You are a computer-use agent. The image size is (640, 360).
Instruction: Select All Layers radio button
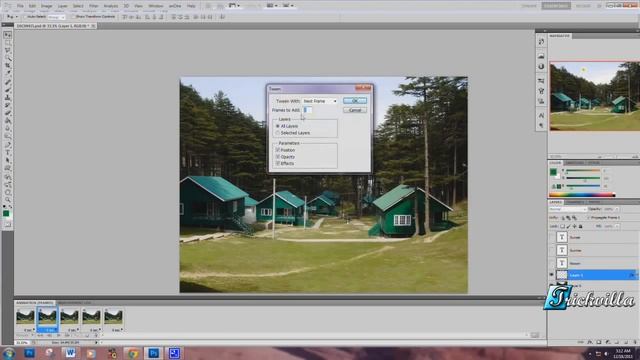point(278,126)
